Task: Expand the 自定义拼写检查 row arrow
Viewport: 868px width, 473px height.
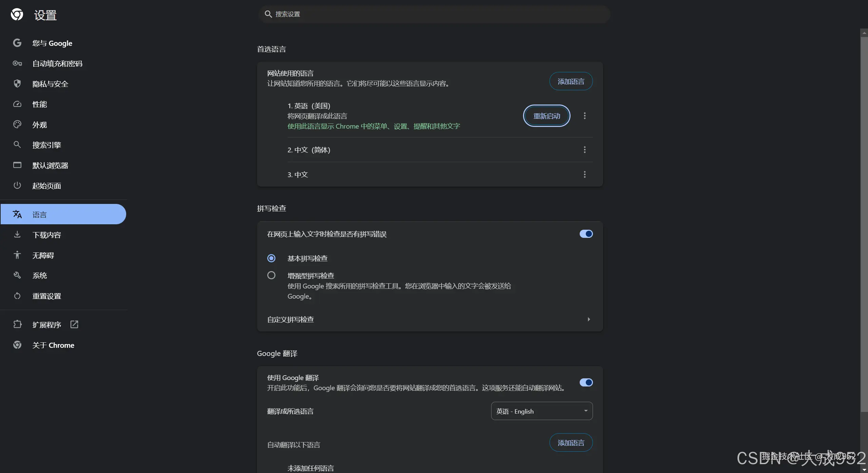Action: (x=589, y=319)
